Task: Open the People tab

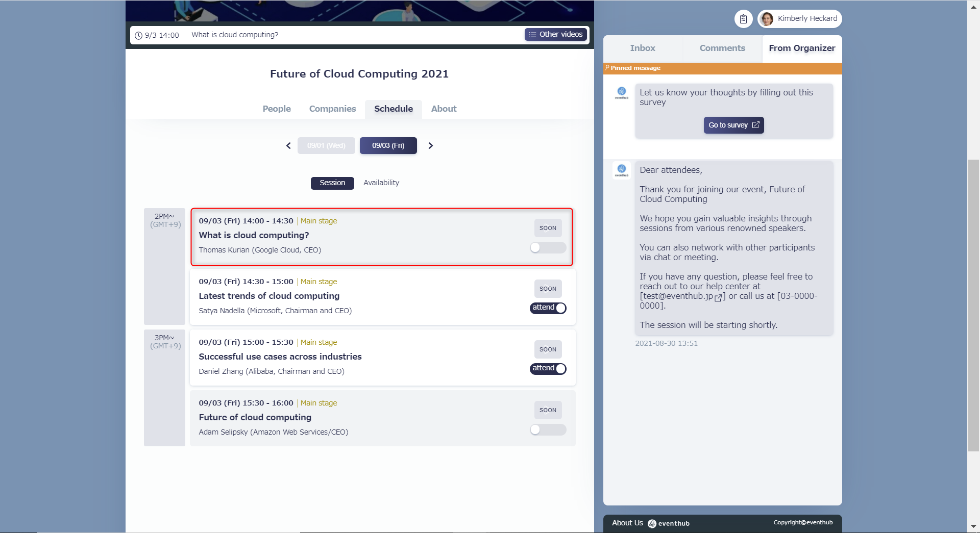Action: pos(277,109)
